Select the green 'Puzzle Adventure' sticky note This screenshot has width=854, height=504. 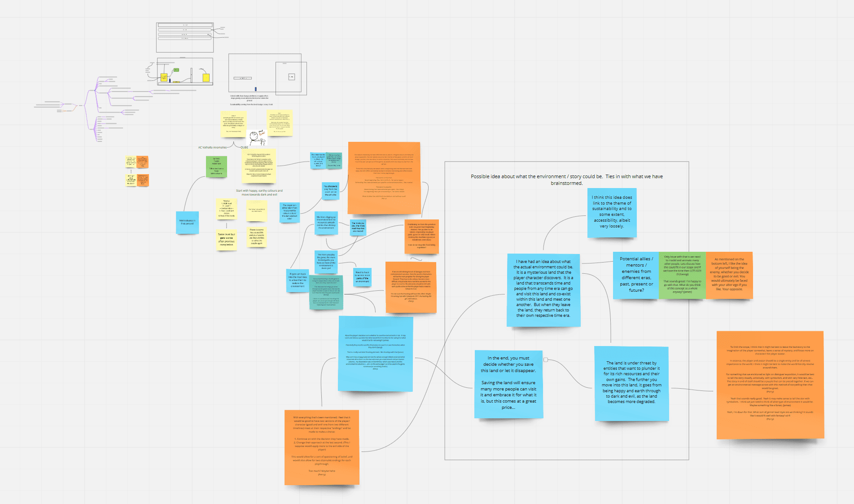pyautogui.click(x=216, y=167)
